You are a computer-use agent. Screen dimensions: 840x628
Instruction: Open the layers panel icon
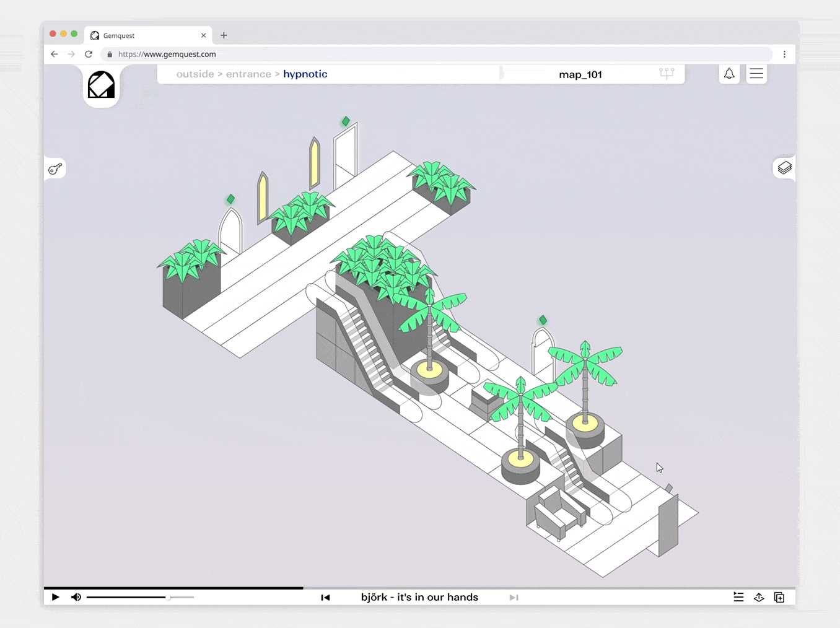coord(784,168)
